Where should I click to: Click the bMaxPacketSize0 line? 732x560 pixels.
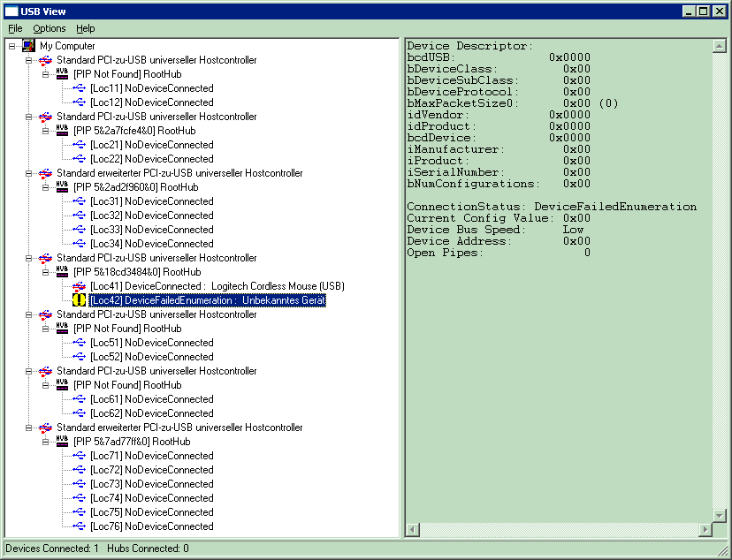[x=513, y=103]
